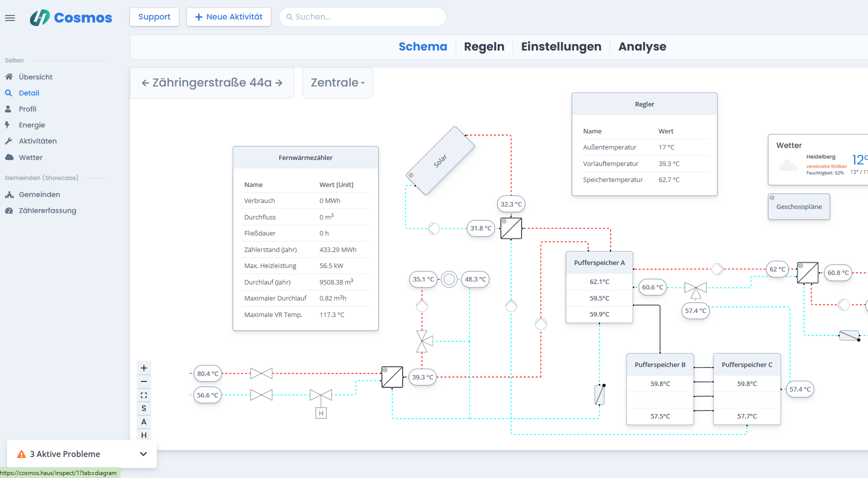The width and height of the screenshot is (868, 478).
Task: Click the Zählererfassung globe icon
Action: coord(9,210)
